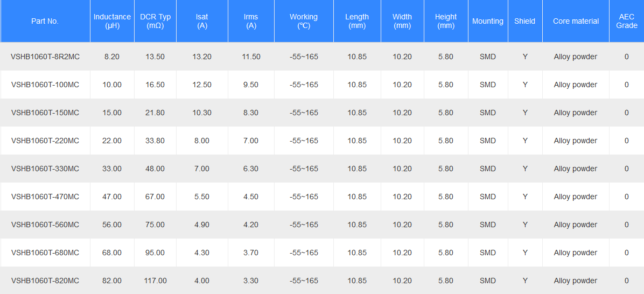Click the Irms value 11.50
The image size is (644, 294).
click(x=251, y=57)
